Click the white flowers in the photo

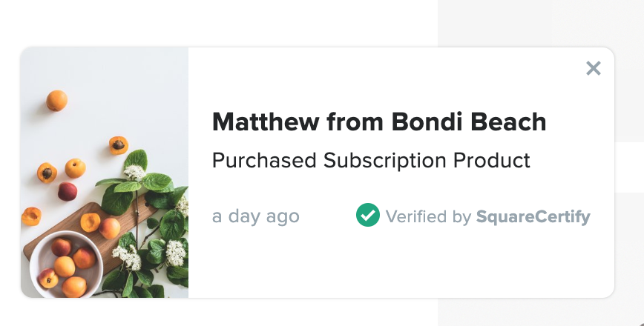(x=134, y=173)
